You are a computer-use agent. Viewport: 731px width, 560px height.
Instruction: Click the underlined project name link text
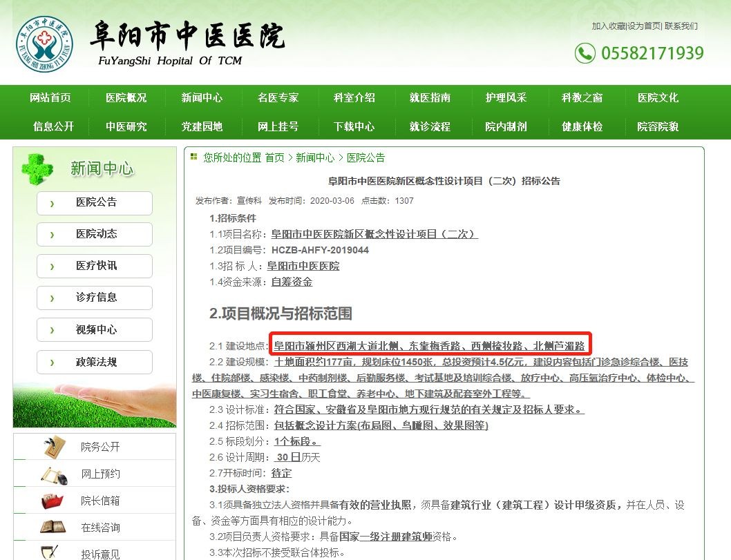click(374, 234)
